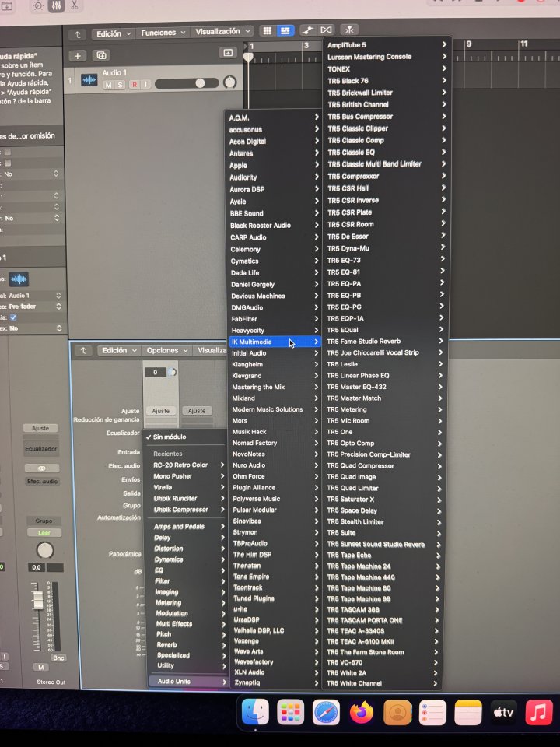
Task: Click the Efec. audio slot on channel strip
Action: [42, 482]
